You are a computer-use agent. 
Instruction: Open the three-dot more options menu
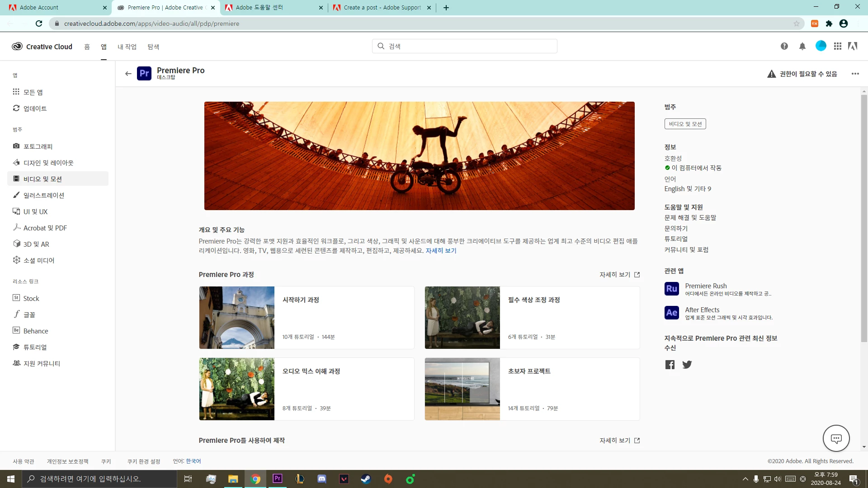coord(855,74)
